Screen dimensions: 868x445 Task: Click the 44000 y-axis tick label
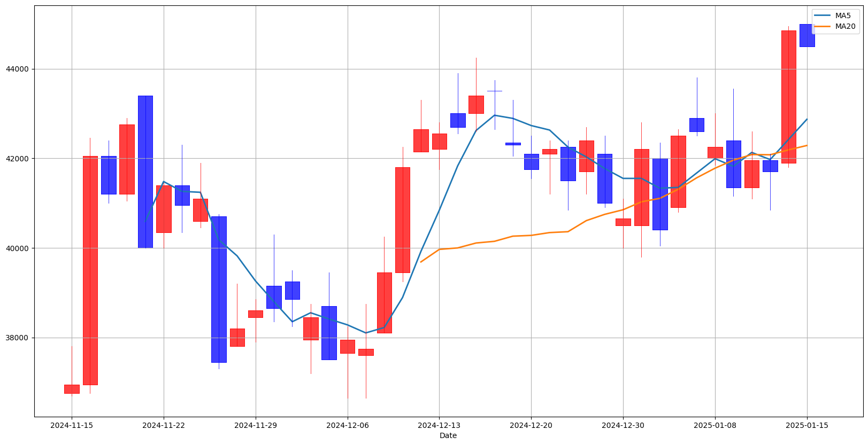point(19,69)
